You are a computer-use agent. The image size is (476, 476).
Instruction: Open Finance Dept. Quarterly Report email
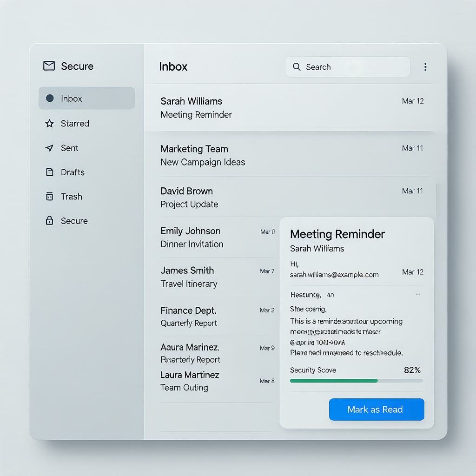click(x=218, y=316)
